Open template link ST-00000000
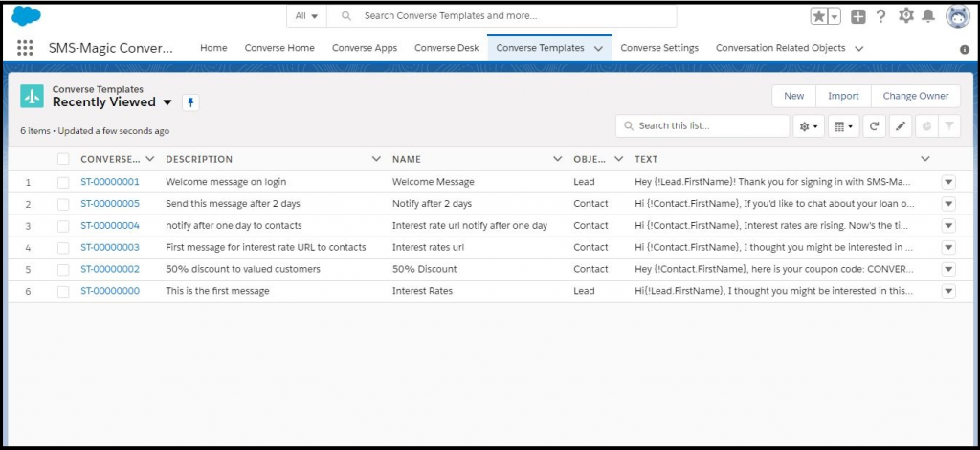980x450 pixels. pyautogui.click(x=110, y=291)
